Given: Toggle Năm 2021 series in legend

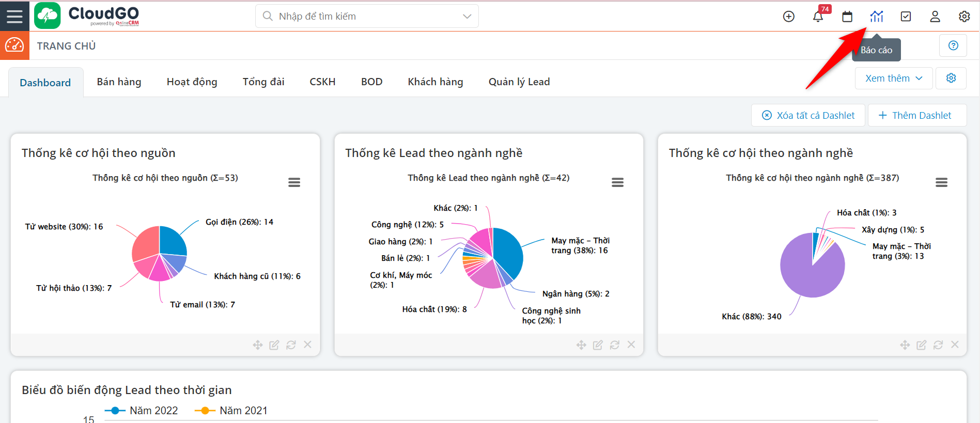Looking at the screenshot, I should point(231,411).
